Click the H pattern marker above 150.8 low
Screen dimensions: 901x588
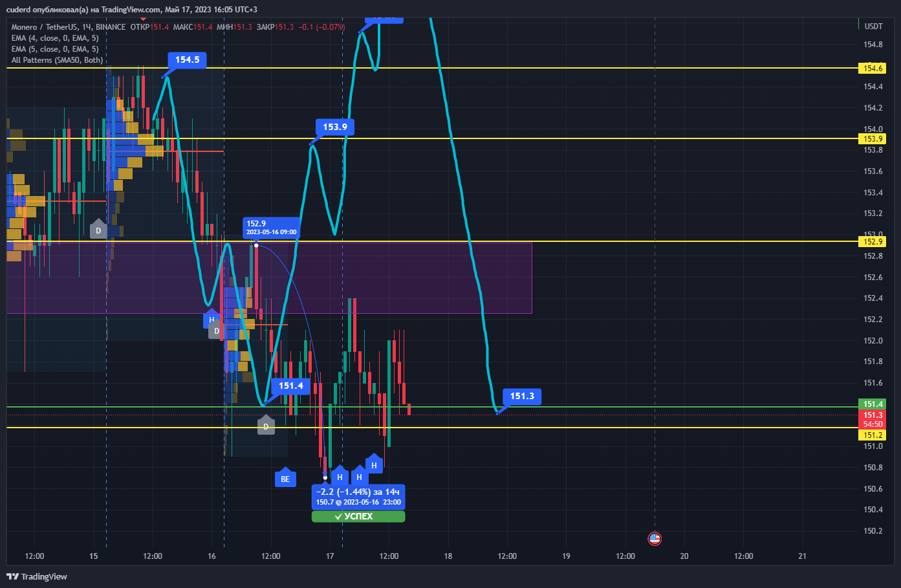click(373, 464)
